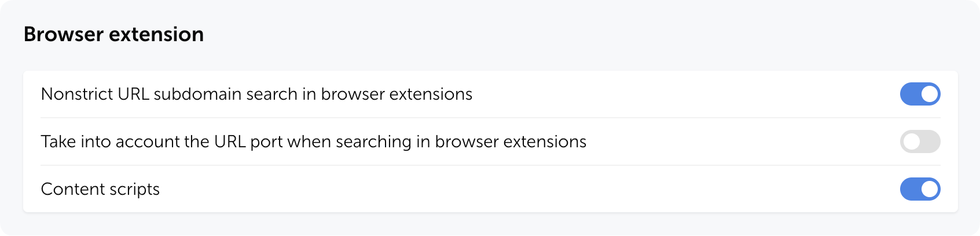Click the white knob of the URL port toggle
The height and width of the screenshot is (236, 980).
tap(912, 141)
